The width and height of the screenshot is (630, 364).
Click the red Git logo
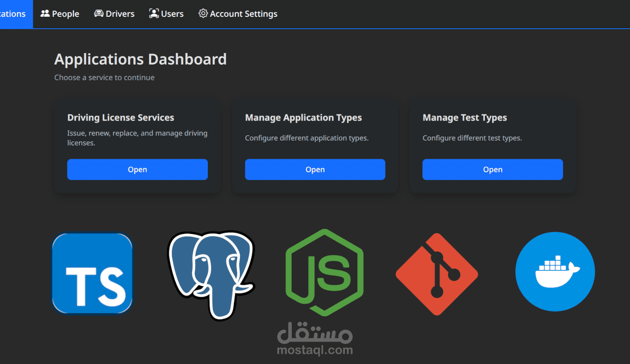pos(437,274)
